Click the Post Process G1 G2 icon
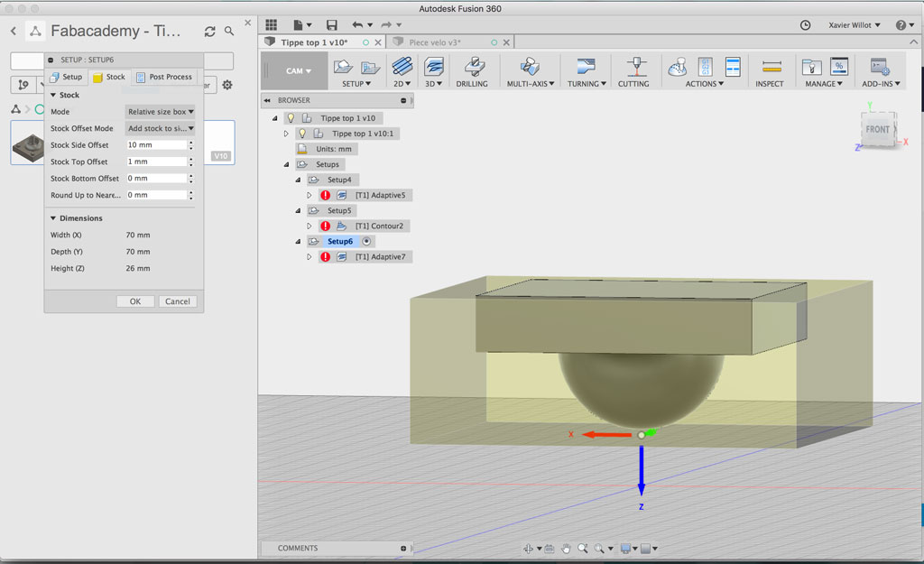 coord(706,67)
